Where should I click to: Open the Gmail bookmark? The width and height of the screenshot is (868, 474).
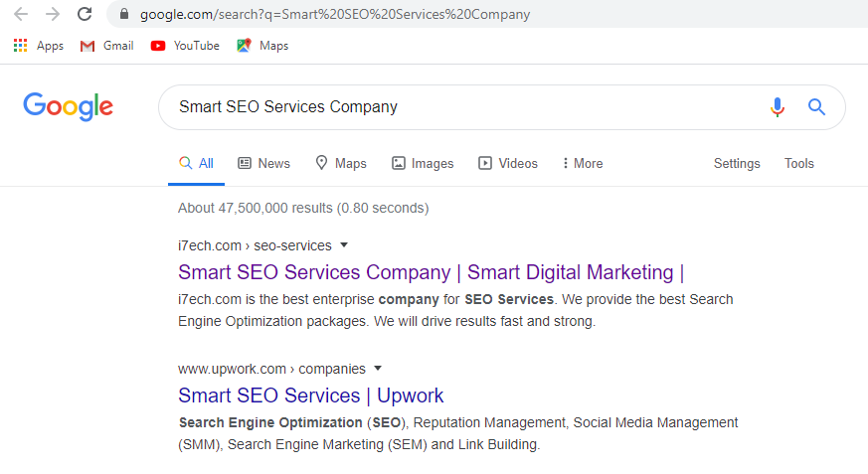(x=106, y=46)
